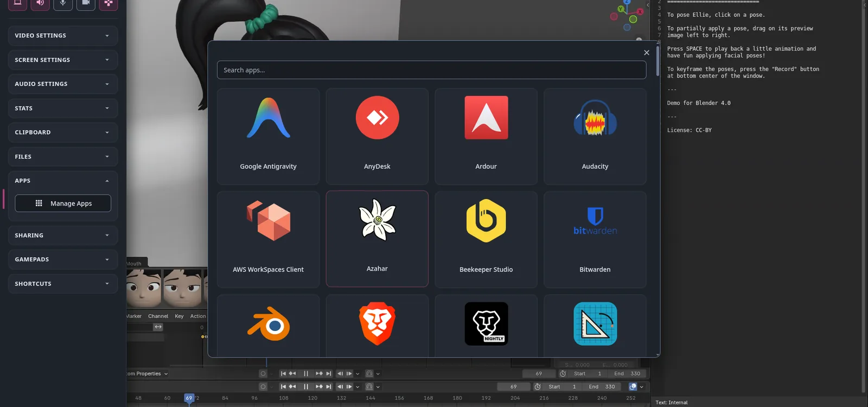Screen dimensions: 868x407
Task: Launch Beekeeper Studio
Action: click(x=486, y=239)
